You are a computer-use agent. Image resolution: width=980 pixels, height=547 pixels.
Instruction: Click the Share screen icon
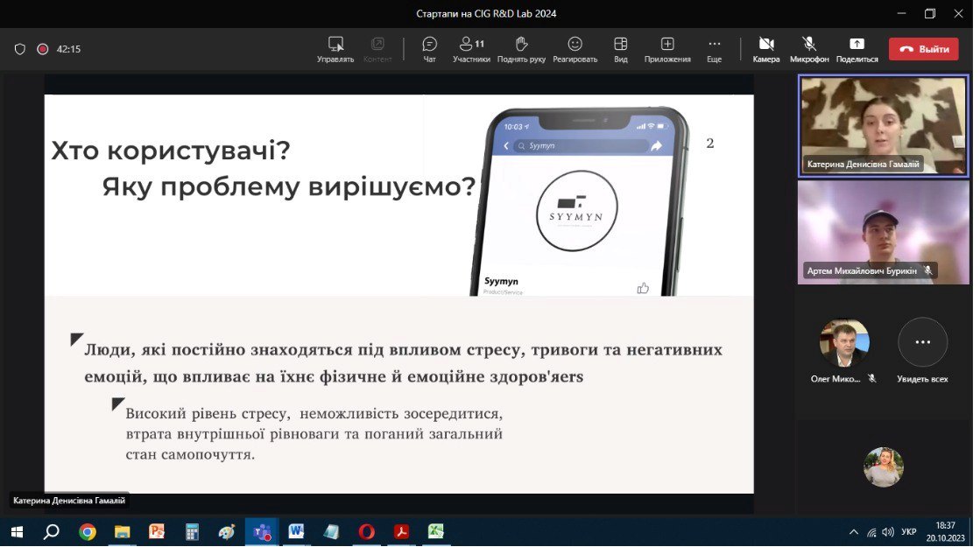click(x=857, y=49)
